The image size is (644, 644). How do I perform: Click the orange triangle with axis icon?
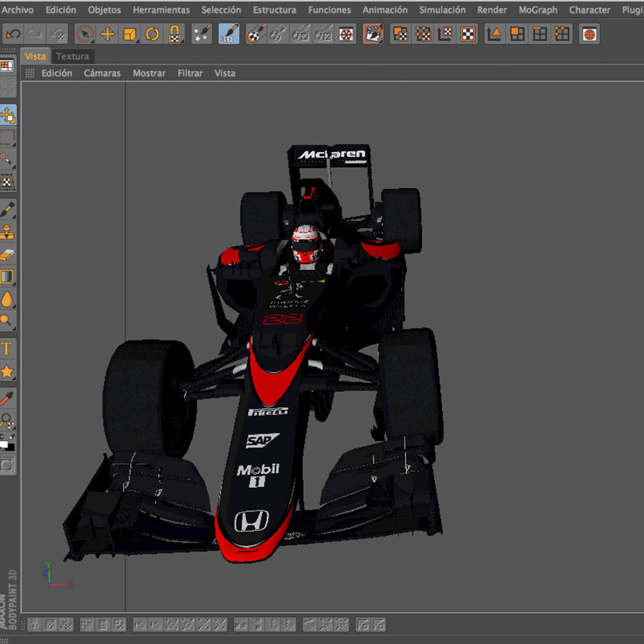coord(494,35)
